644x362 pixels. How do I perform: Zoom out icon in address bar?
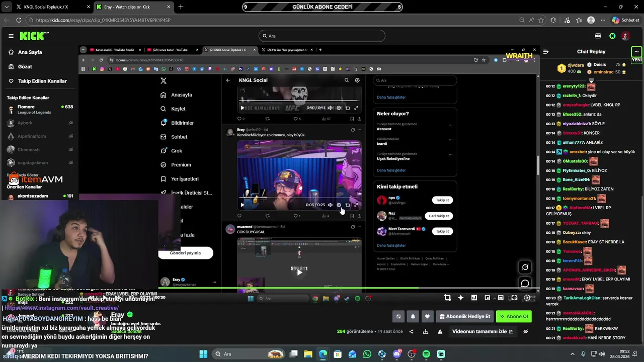tap(522, 20)
